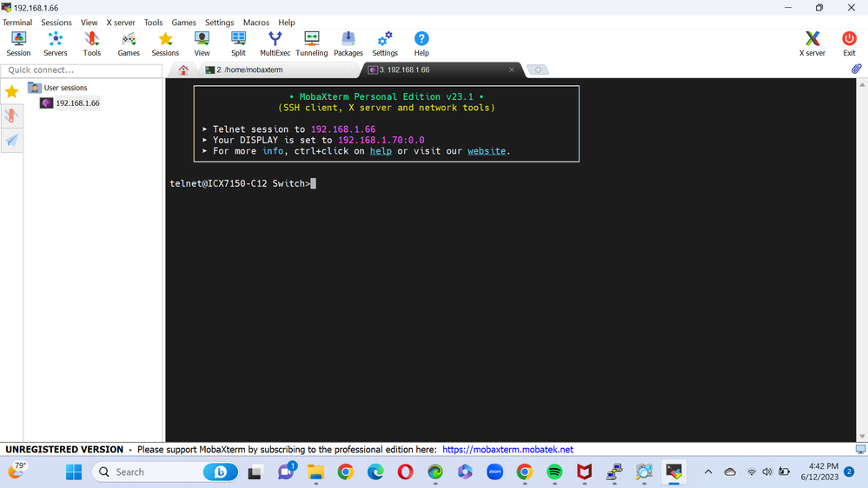Click the website link in terminal banner
Screen dimensions: 868x488
(487, 151)
